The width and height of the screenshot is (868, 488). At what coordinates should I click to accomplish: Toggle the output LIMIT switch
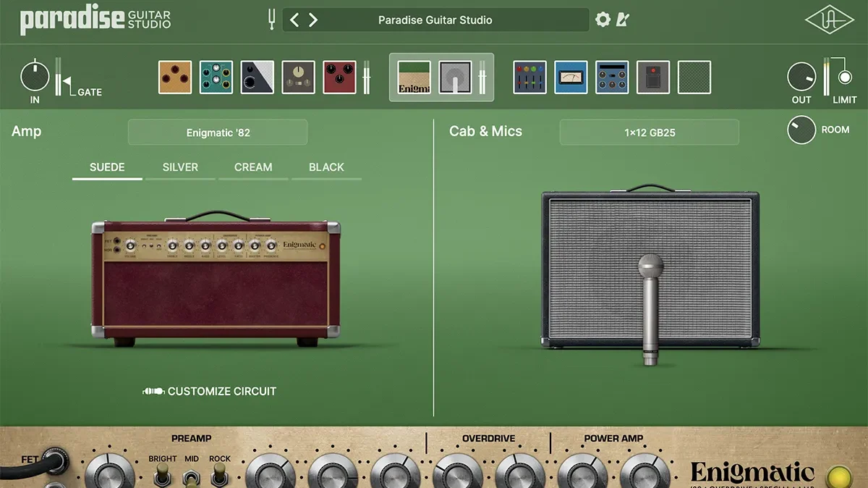click(844, 77)
